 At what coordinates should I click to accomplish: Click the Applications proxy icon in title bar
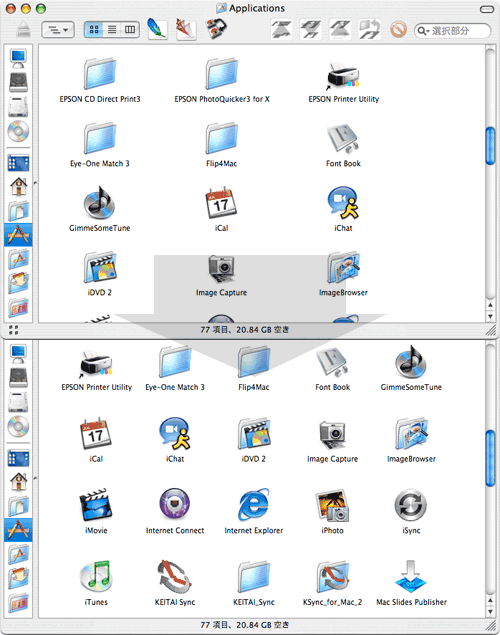[x=221, y=8]
